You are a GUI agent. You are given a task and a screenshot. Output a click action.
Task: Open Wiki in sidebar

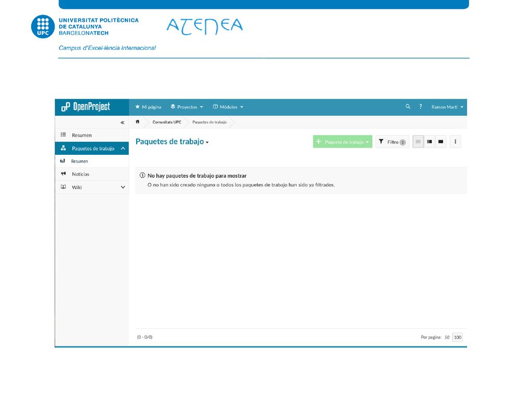pyautogui.click(x=92, y=187)
